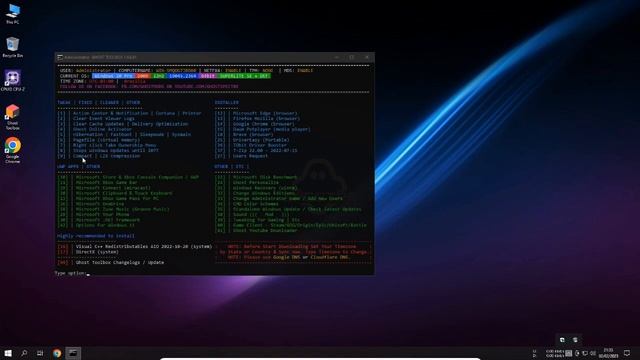Click Hibernation | Fastboot | Sleepmode line
The width and height of the screenshot is (640, 360).
point(124,134)
